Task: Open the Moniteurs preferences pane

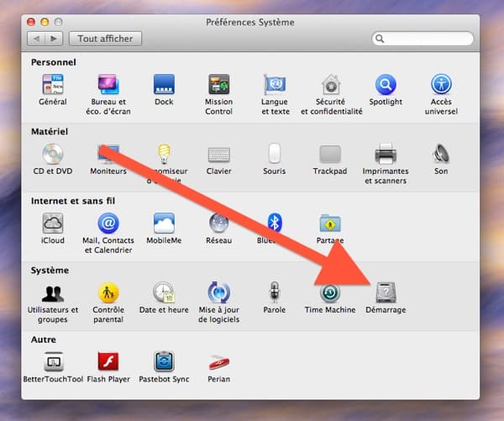Action: click(108, 154)
